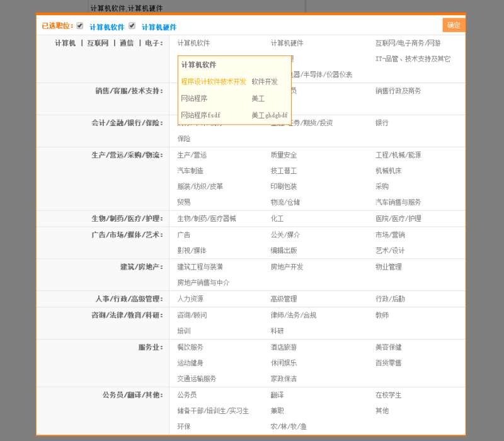Choose 软件开发 from the popup list
The height and width of the screenshot is (441, 504).
[265, 82]
